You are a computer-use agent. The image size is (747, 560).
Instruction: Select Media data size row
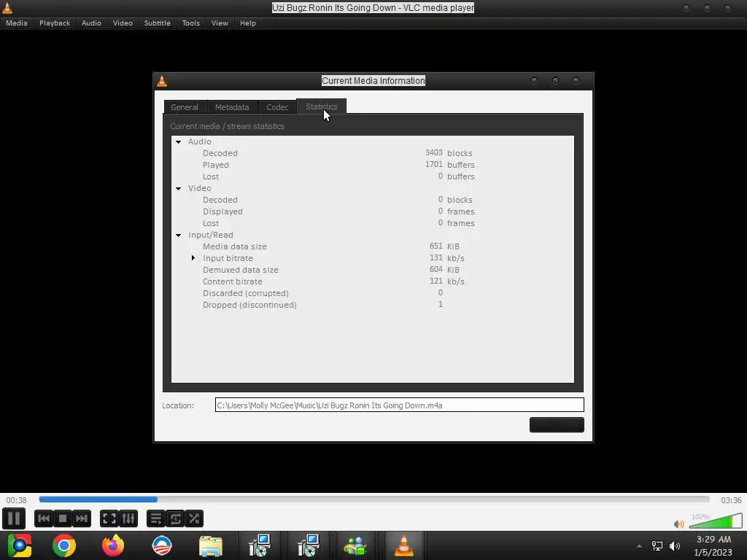pos(373,246)
